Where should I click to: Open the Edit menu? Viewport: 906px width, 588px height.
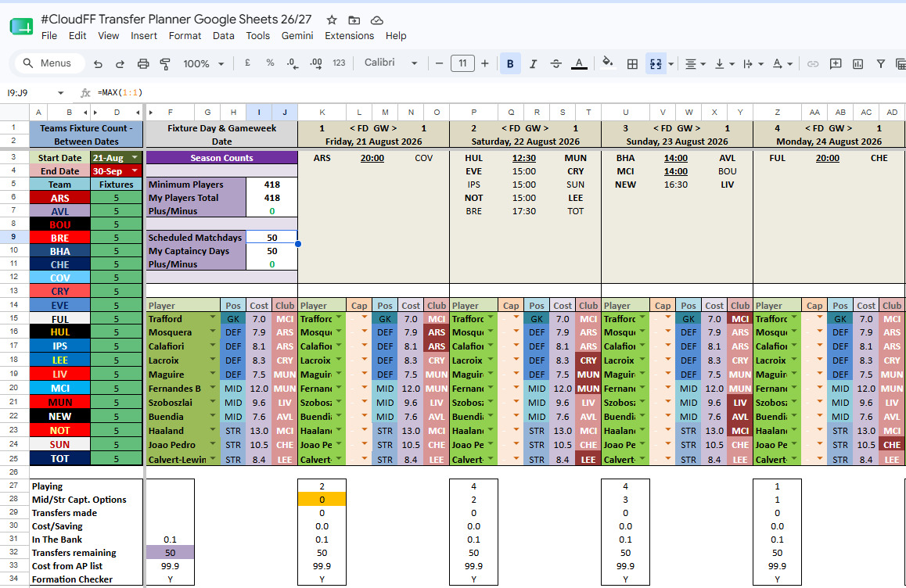coord(77,36)
